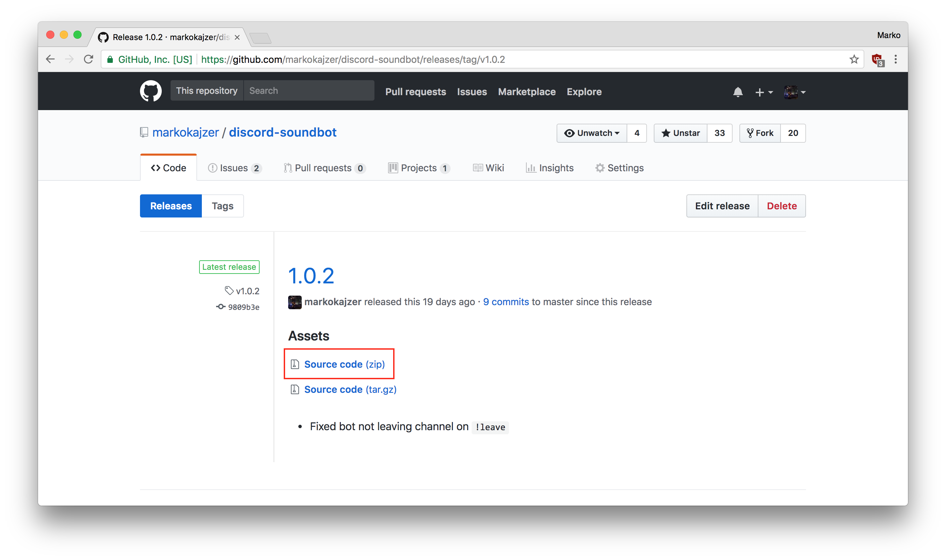Image resolution: width=946 pixels, height=560 pixels.
Task: Reload the page
Action: pos(88,59)
